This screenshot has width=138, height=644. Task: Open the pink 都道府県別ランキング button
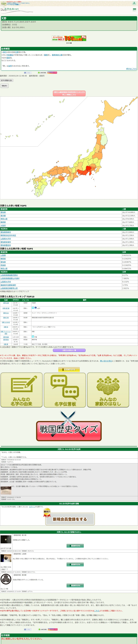69,93
